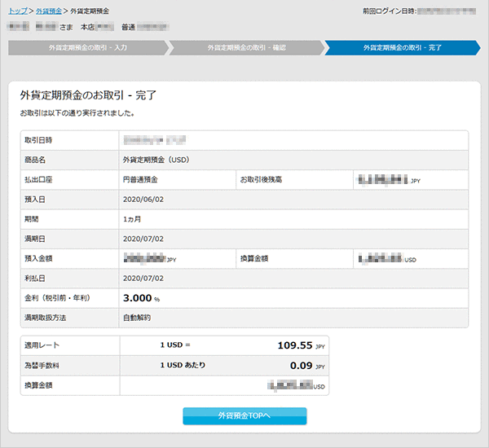Click the 外貨定期預金（USD） product name value
This screenshot has height=448, width=489.
click(x=156, y=160)
